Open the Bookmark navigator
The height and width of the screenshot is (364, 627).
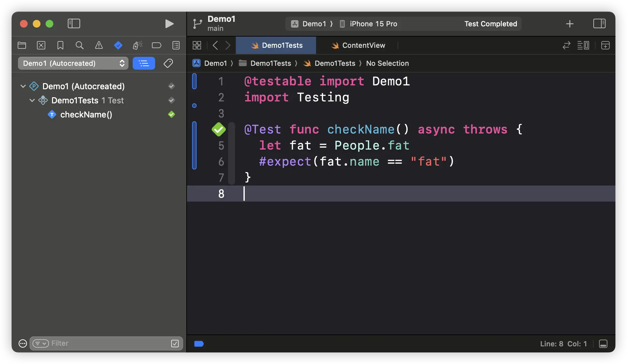pyautogui.click(x=60, y=45)
